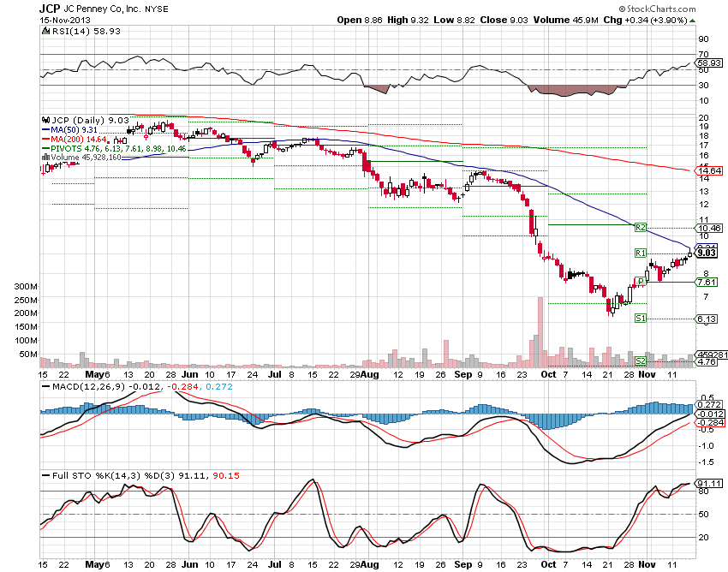Click the 0.272 MACD histogram value tag
Screen dimensions: 728x572
coord(709,405)
